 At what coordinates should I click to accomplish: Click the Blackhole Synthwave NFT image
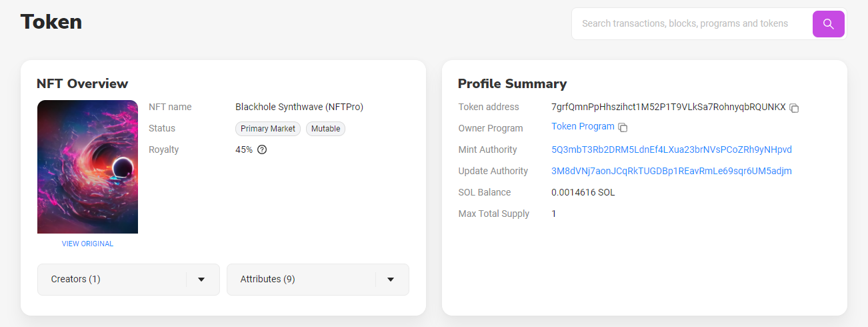pyautogui.click(x=87, y=167)
